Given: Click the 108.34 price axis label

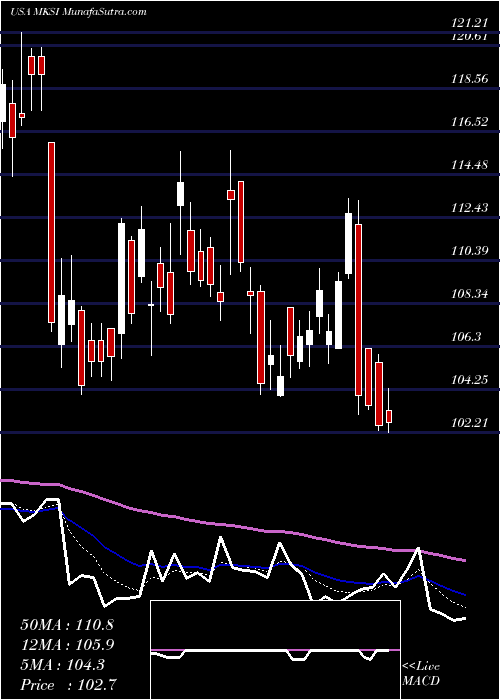Looking at the screenshot, I should (x=470, y=294).
